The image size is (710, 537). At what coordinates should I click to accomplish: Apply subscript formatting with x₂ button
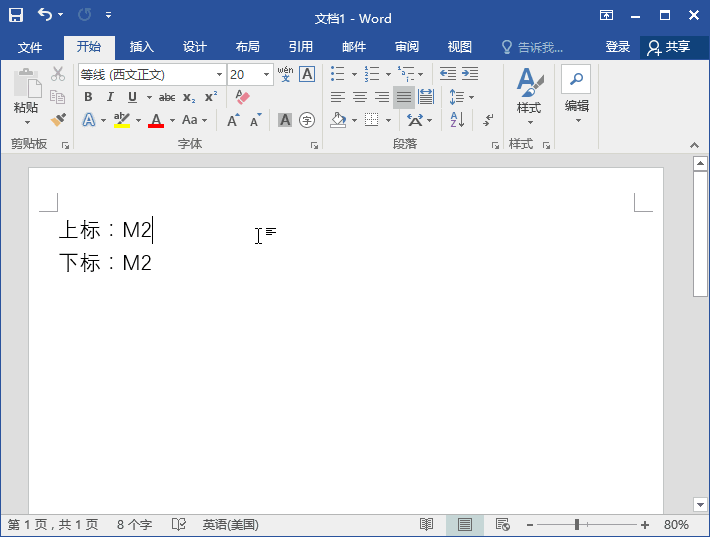tap(189, 97)
